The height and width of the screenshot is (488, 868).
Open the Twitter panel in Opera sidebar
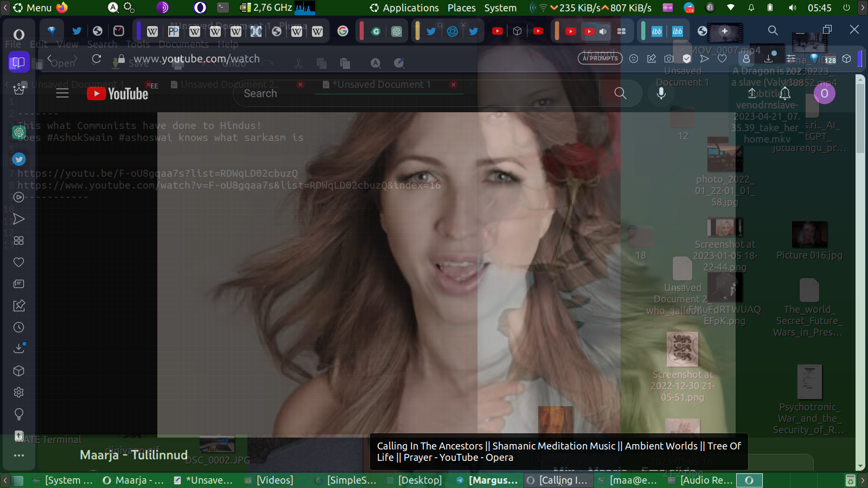pos(19,159)
